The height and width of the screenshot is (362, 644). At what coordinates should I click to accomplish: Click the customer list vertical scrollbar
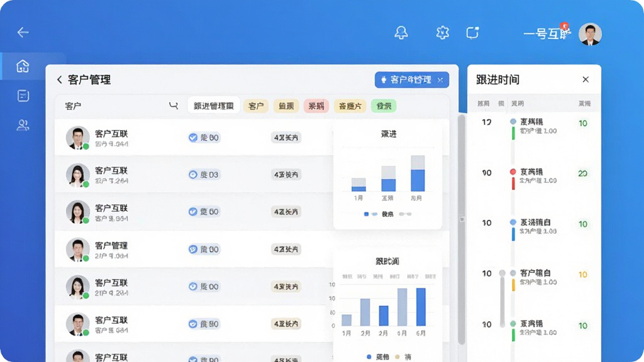point(462,230)
